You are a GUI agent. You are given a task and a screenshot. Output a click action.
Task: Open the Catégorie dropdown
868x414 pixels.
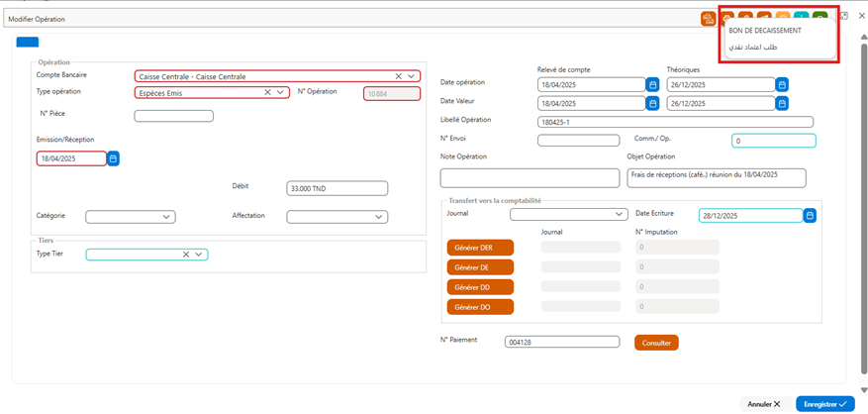tap(131, 217)
